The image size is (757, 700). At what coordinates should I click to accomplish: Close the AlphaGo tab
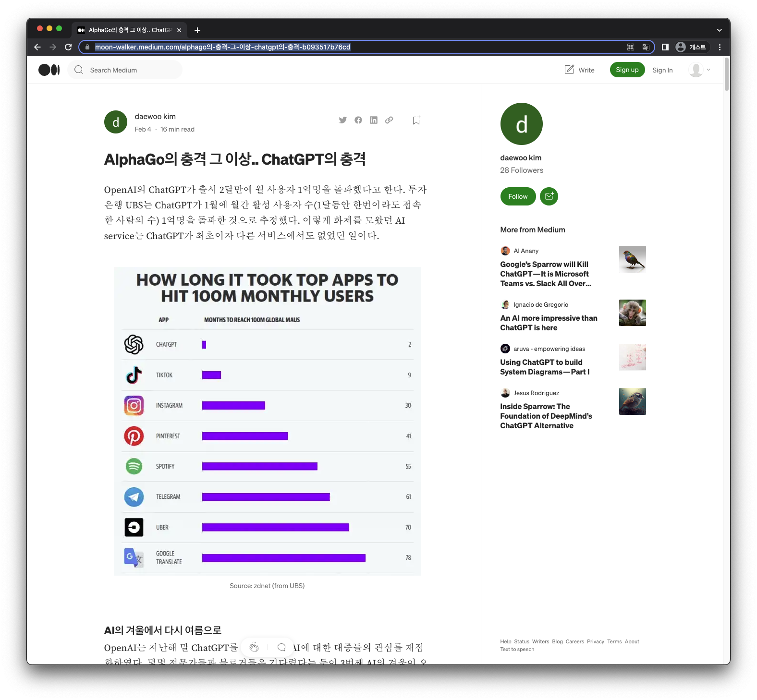pyautogui.click(x=179, y=30)
